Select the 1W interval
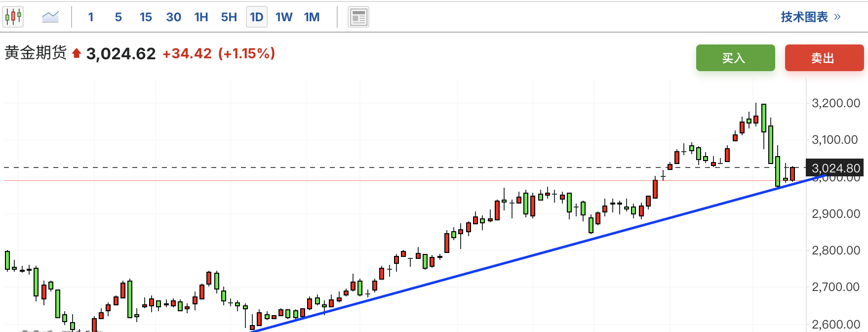Viewport: 868px width, 332px height. pos(284,17)
